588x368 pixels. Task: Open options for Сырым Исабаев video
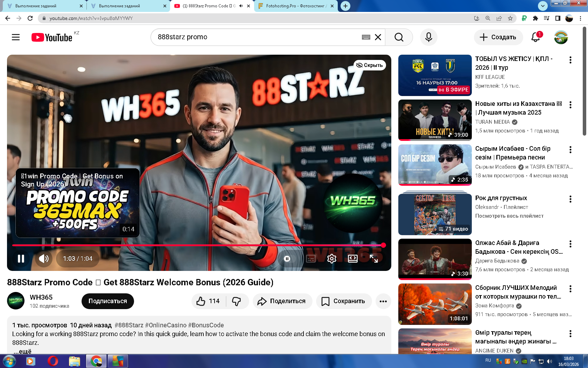point(570,150)
